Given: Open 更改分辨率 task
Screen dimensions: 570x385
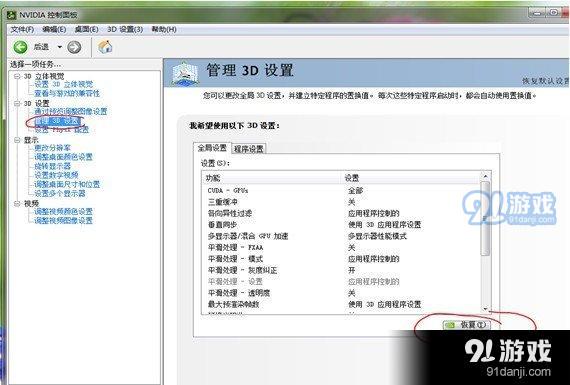Looking at the screenshot, I should coord(52,148).
